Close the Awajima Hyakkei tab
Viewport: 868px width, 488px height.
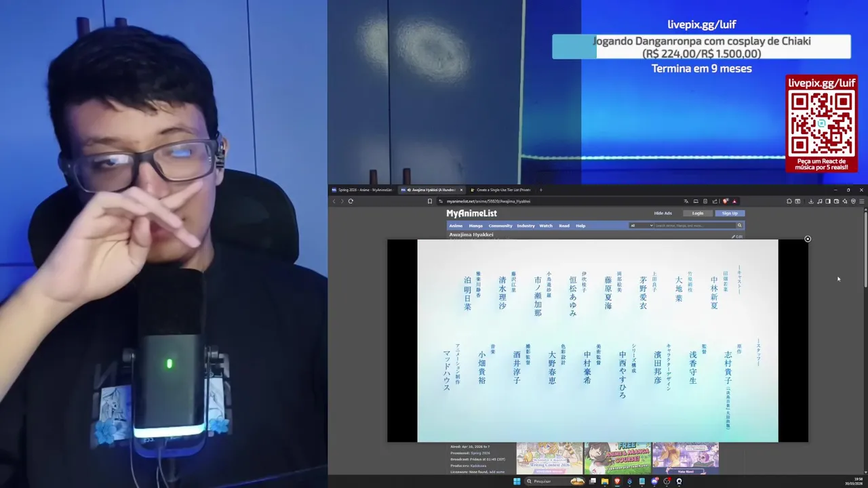[461, 190]
